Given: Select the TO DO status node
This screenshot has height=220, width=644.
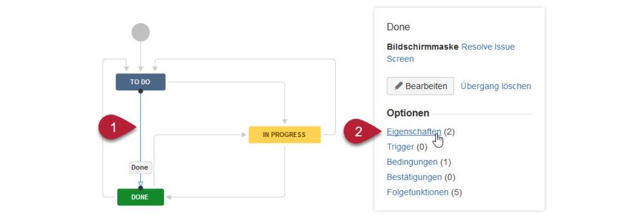Looking at the screenshot, I should [x=140, y=82].
